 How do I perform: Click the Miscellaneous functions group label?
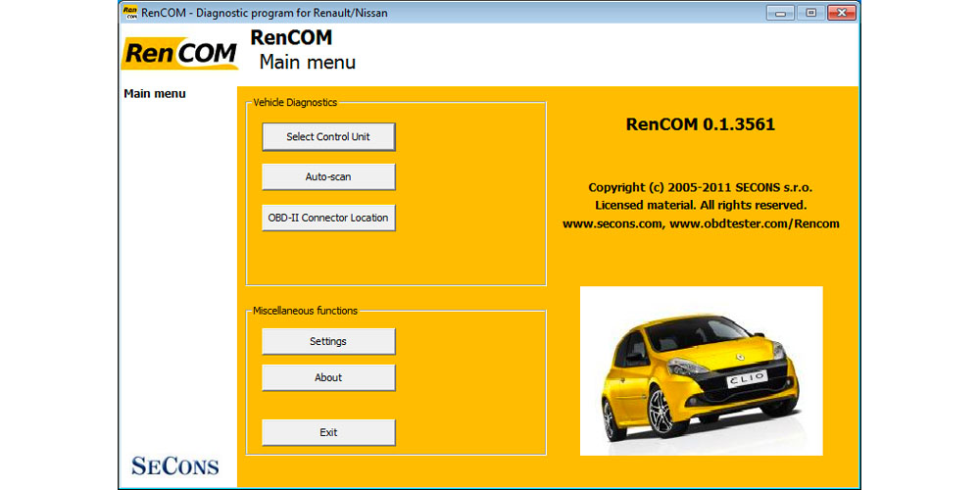click(x=305, y=311)
